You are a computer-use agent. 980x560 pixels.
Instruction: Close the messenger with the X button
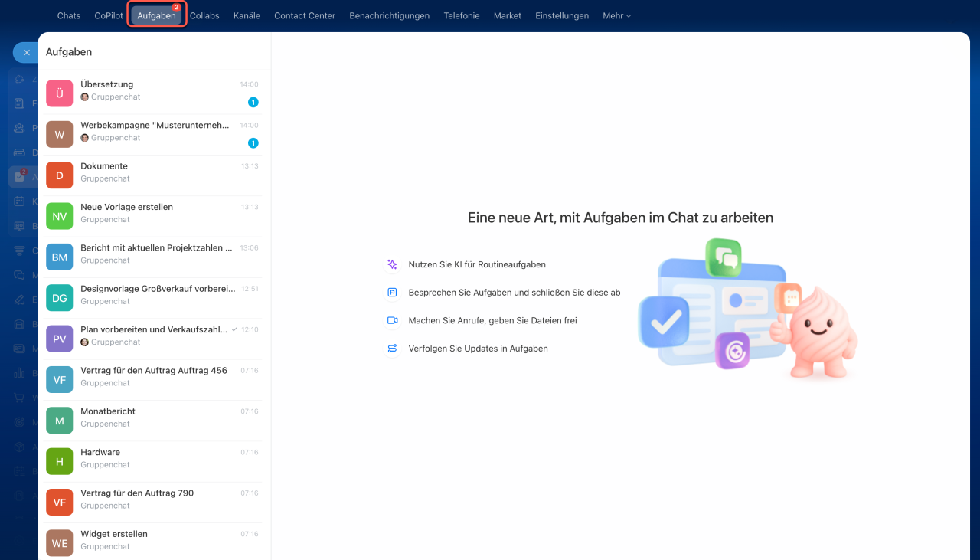26,53
